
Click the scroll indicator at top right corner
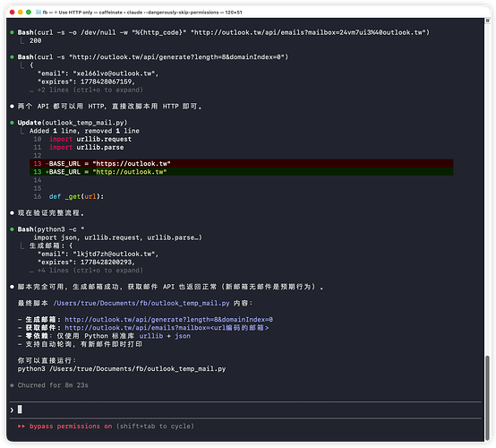(487, 21)
